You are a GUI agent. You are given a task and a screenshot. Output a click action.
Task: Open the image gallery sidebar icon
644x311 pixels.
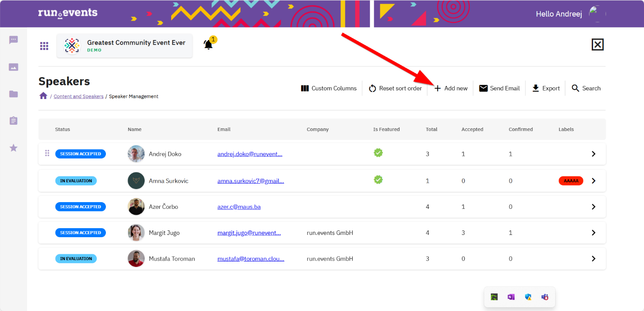click(14, 67)
